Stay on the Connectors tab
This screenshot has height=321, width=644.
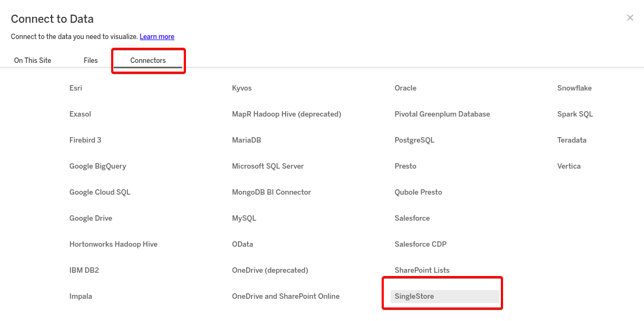tap(148, 60)
